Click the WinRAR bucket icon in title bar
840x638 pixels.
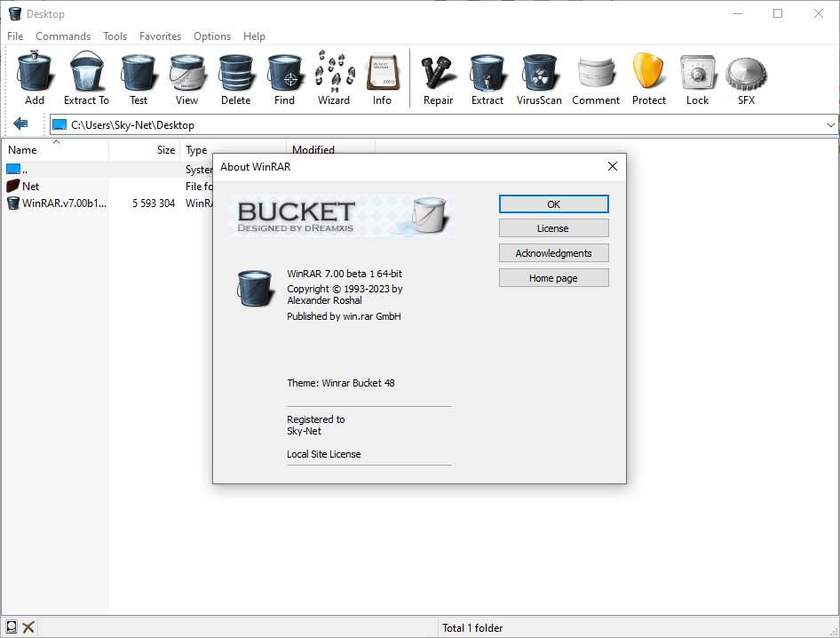click(x=15, y=13)
